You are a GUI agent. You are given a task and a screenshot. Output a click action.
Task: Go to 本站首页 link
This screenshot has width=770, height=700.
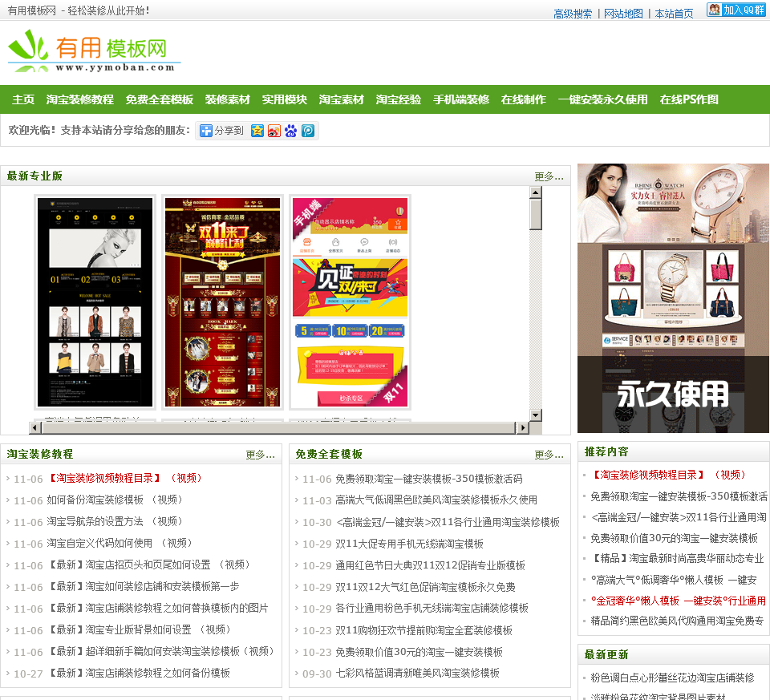[x=674, y=14]
